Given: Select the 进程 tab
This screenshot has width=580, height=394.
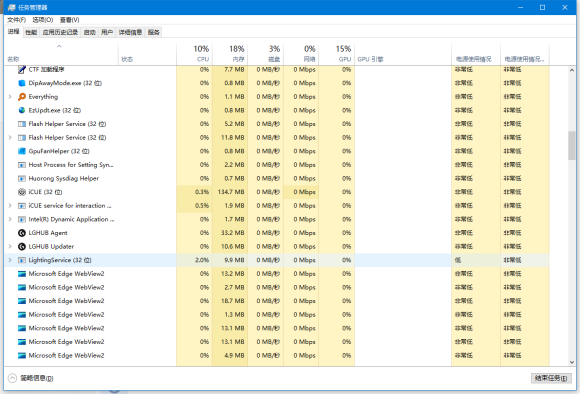Looking at the screenshot, I should click(14, 32).
